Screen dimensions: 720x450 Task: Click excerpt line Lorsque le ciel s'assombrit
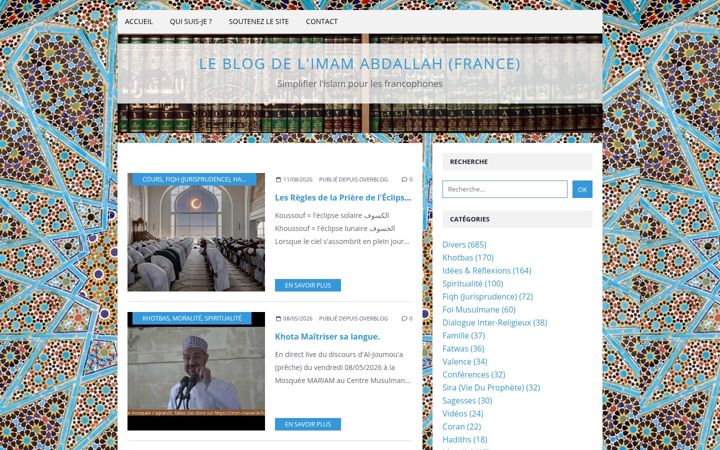(x=342, y=242)
